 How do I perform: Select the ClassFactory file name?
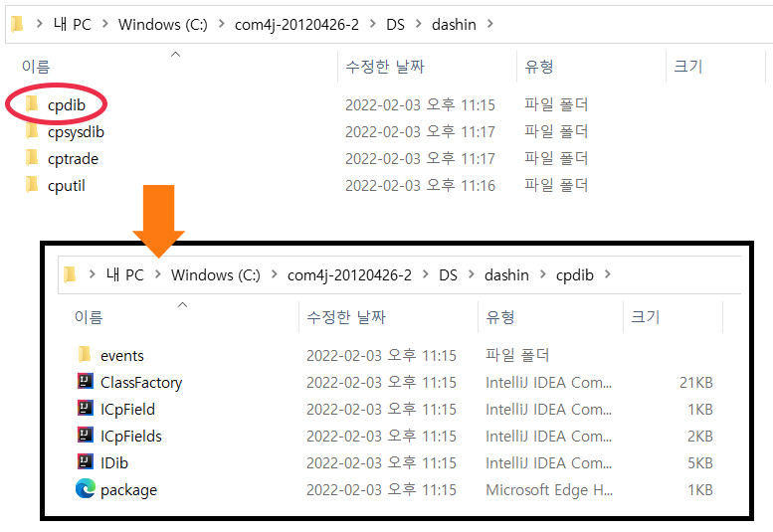click(141, 383)
